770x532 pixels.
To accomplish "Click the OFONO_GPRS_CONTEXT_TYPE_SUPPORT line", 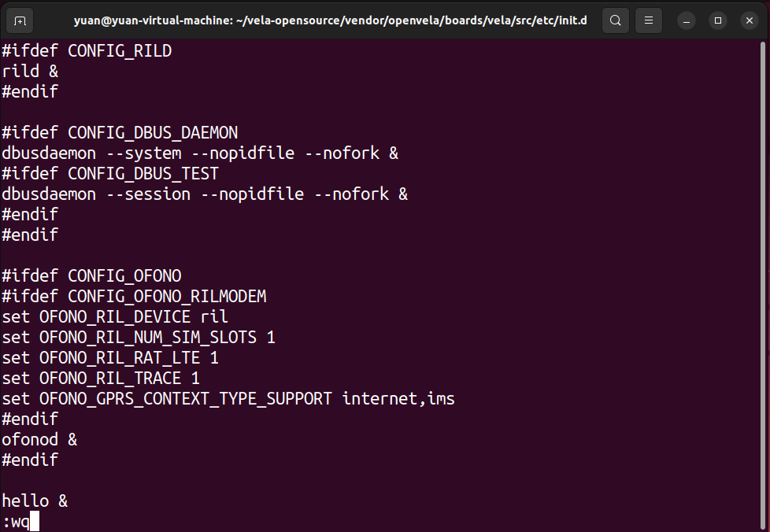I will (228, 399).
